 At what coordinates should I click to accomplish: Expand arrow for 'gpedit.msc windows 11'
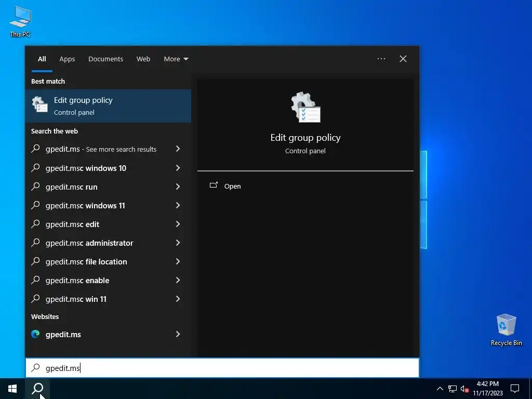(x=178, y=205)
